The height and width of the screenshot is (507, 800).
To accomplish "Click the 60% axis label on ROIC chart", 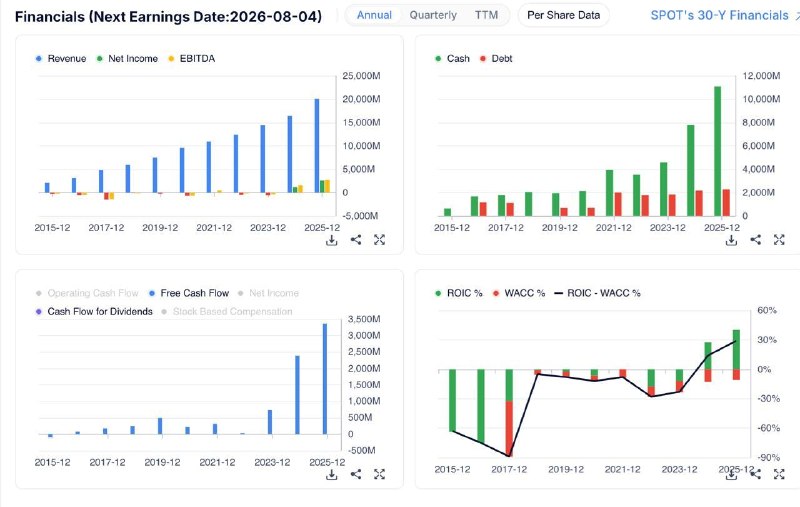I will tap(767, 310).
